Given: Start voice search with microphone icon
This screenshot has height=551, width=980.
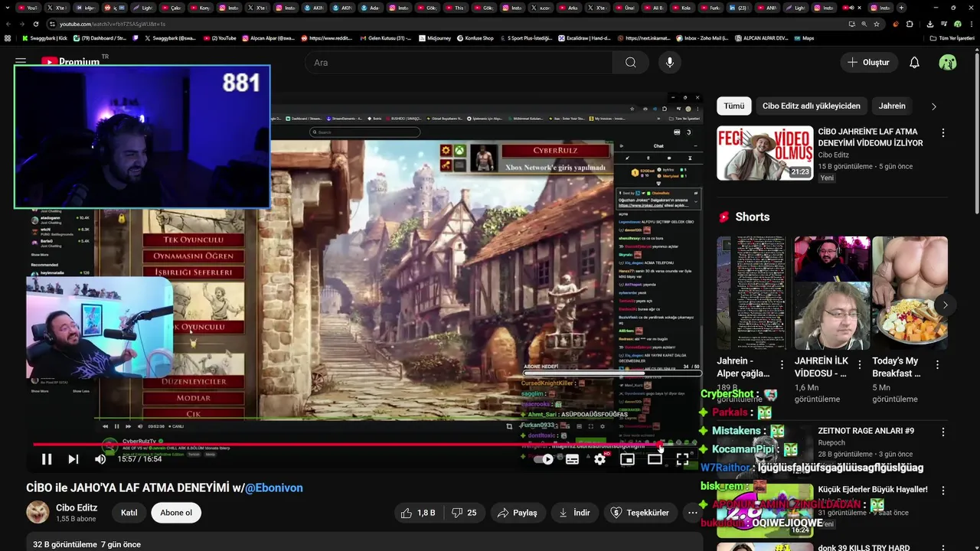Looking at the screenshot, I should [x=670, y=63].
